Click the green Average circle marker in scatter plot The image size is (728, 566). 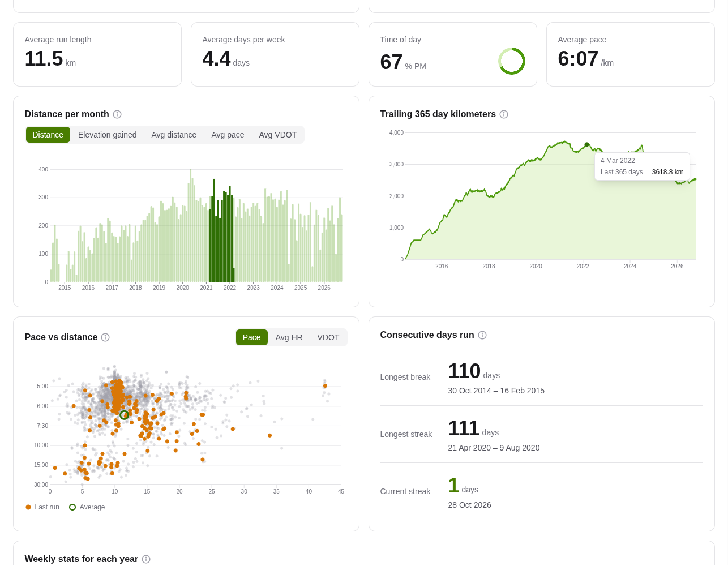pyautogui.click(x=125, y=415)
